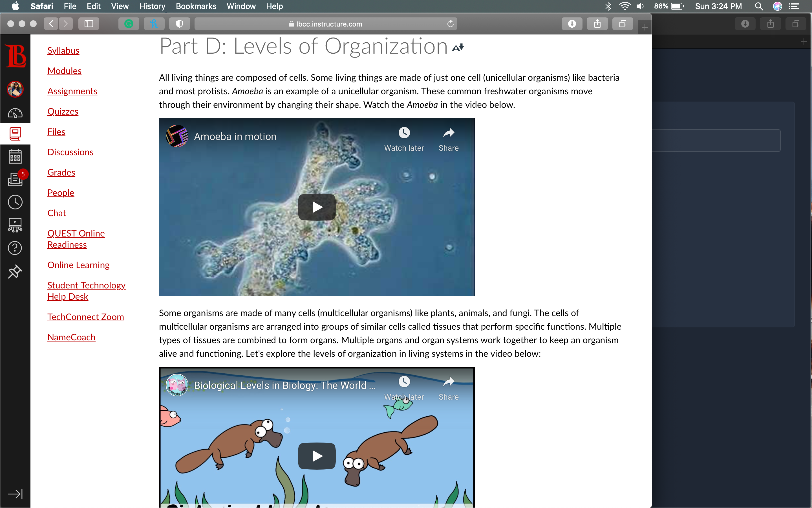Open the Canvas Account profile avatar
The height and width of the screenshot is (508, 812).
pos(15,89)
